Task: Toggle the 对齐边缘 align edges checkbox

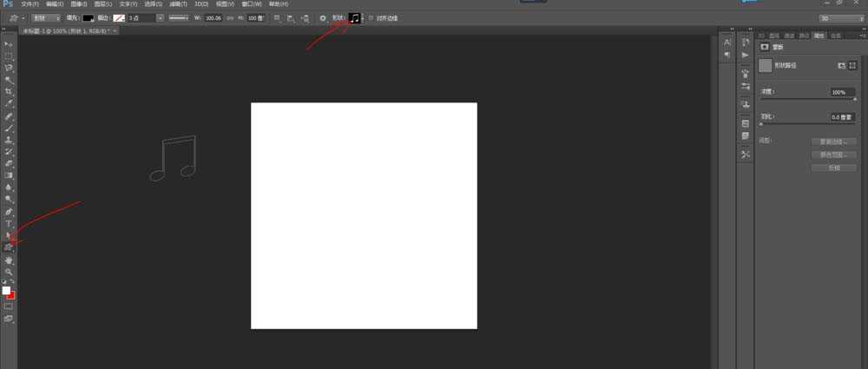Action: (x=371, y=18)
